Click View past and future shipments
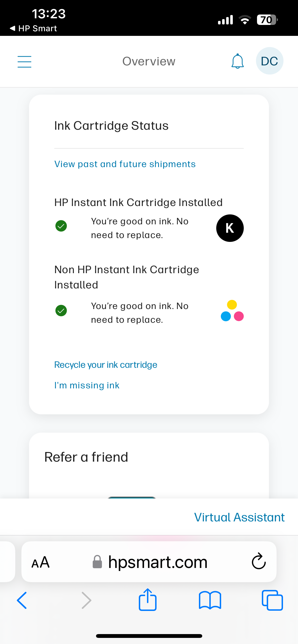 coord(125,164)
